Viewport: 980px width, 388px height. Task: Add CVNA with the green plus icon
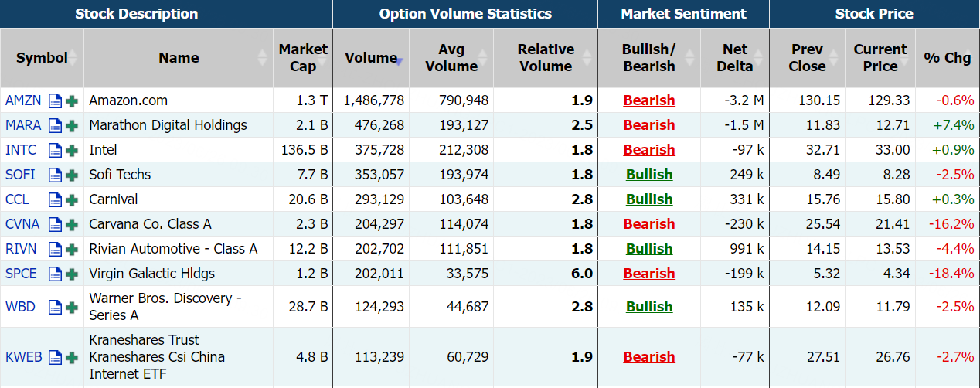72,224
